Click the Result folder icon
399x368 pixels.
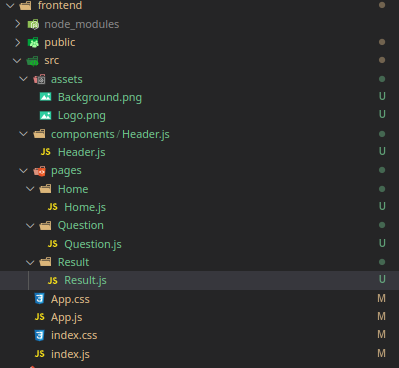[x=45, y=262]
